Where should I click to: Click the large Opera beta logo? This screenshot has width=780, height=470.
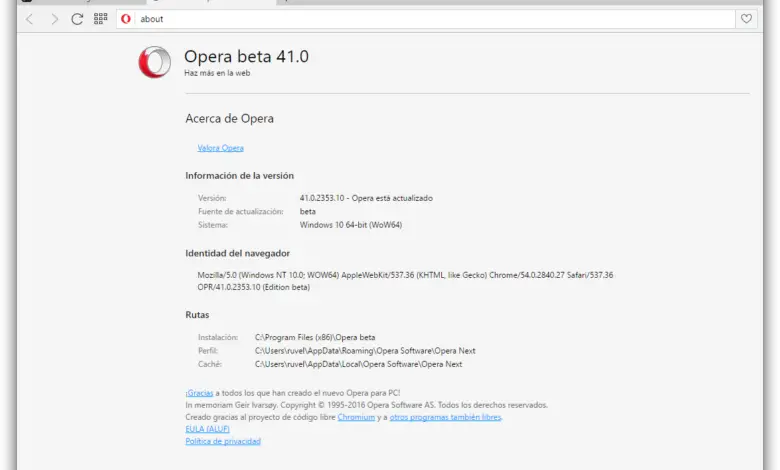pos(155,62)
